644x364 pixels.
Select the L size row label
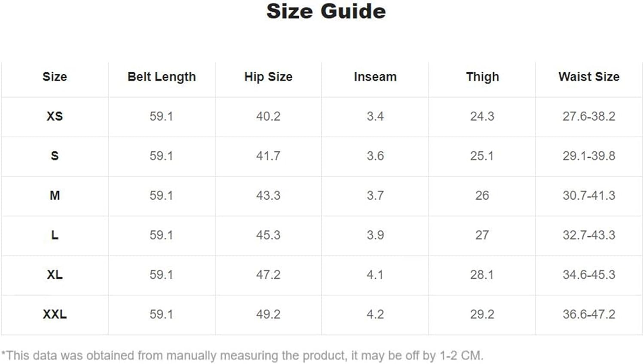point(55,235)
